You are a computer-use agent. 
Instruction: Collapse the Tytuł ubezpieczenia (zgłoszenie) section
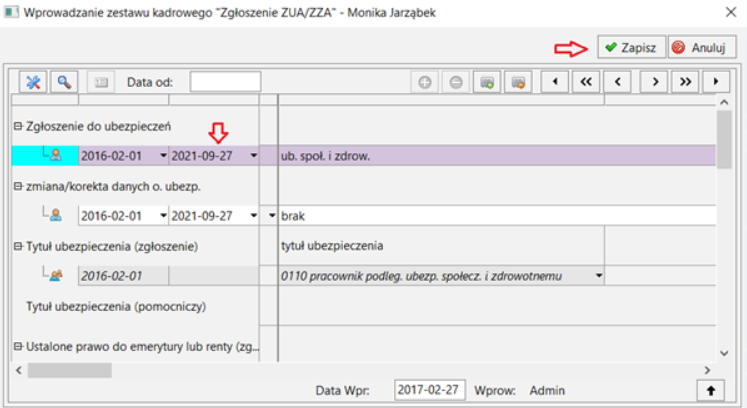[18, 246]
